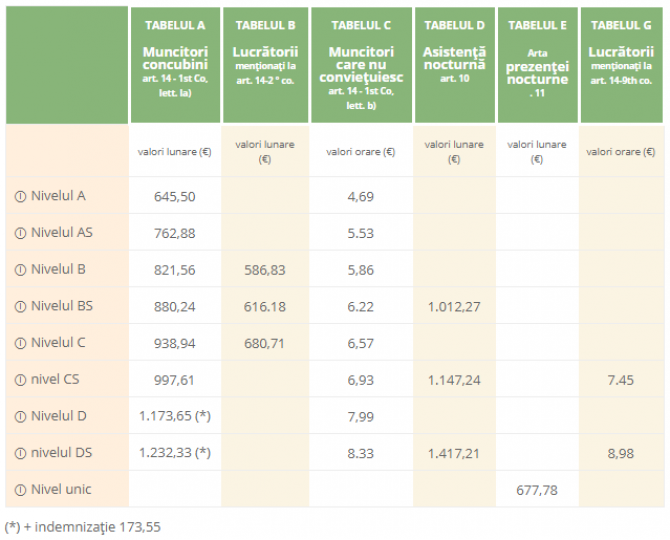Select the 677,78 value in Tabelul E
Screen dimensions: 670x540
(537, 490)
